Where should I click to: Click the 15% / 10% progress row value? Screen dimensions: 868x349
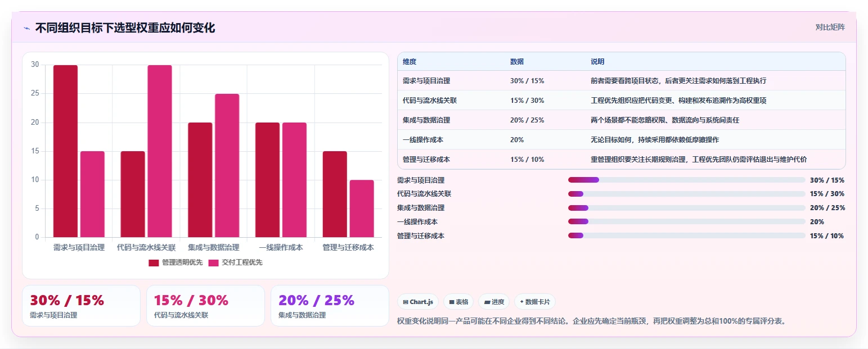point(827,235)
